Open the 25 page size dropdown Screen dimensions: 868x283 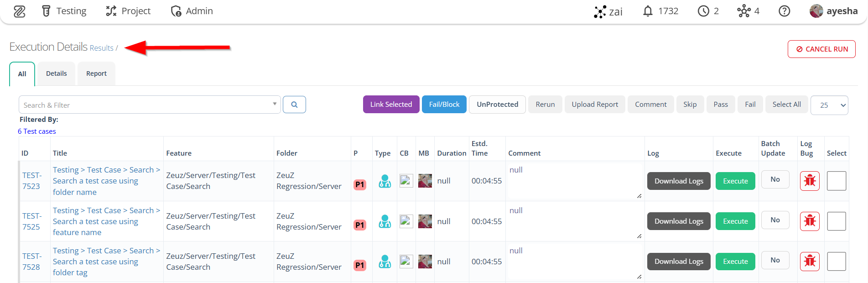coord(829,105)
